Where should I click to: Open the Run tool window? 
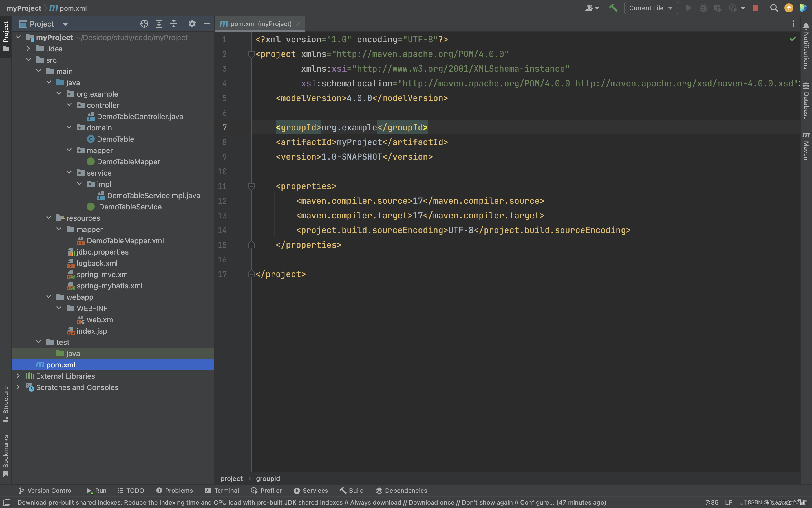click(96, 491)
